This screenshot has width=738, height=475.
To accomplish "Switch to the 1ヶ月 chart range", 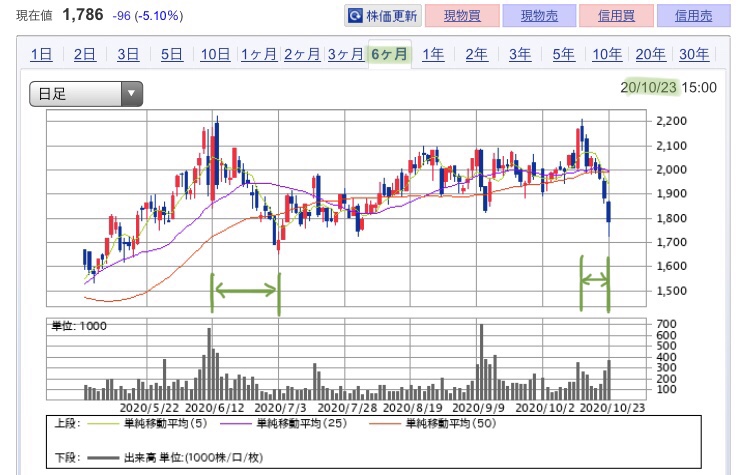I will [x=259, y=55].
